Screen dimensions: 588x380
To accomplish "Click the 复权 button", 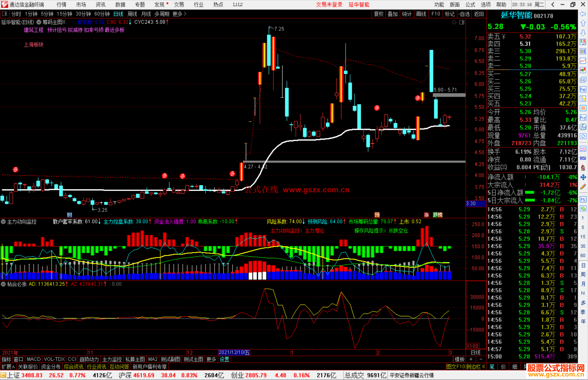I will tap(379, 14).
